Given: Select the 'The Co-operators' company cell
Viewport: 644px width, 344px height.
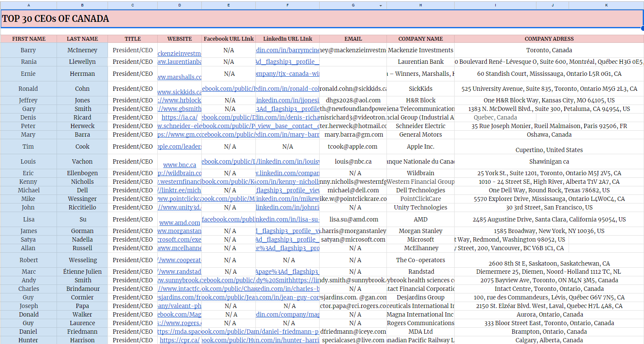Looking at the screenshot, I should click(x=421, y=260).
